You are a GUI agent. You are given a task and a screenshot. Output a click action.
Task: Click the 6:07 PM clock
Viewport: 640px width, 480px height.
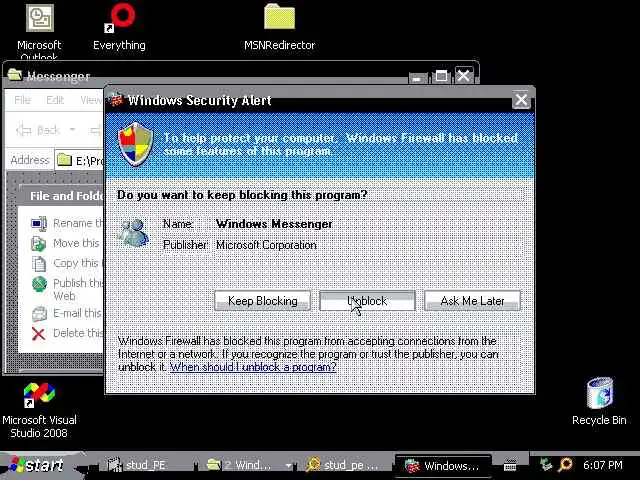(x=603, y=465)
